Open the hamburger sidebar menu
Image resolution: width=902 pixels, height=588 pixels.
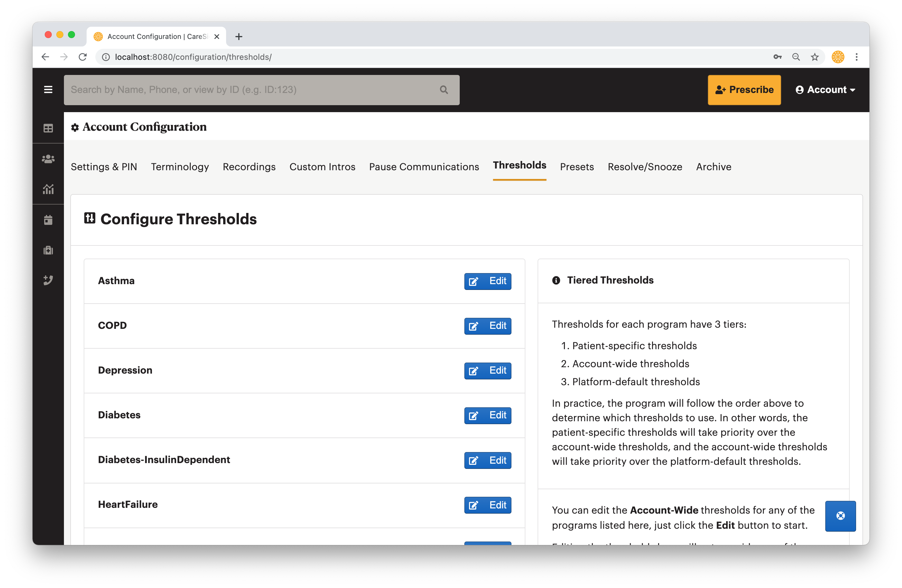point(48,89)
